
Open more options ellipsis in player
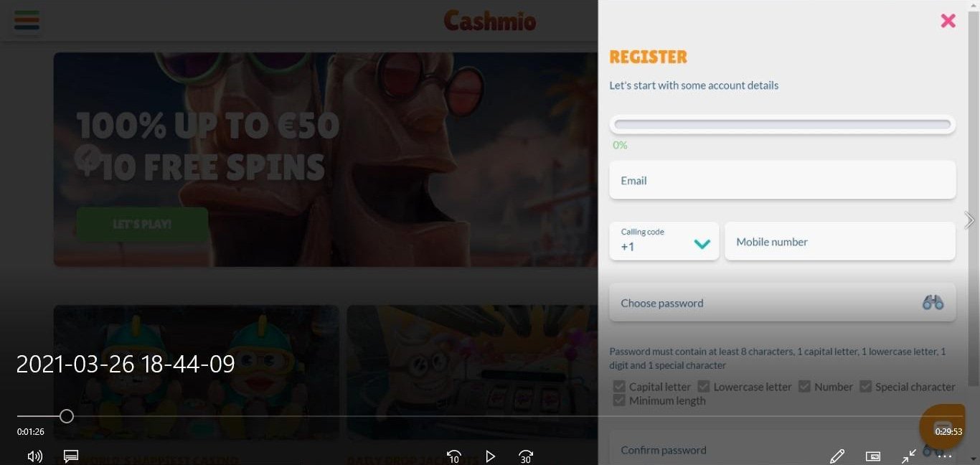(945, 456)
